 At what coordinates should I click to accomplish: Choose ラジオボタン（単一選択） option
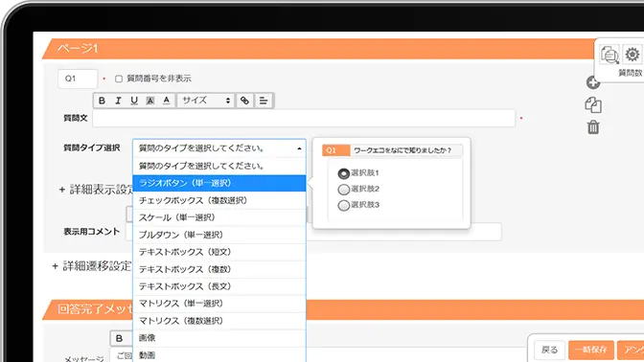pyautogui.click(x=219, y=183)
